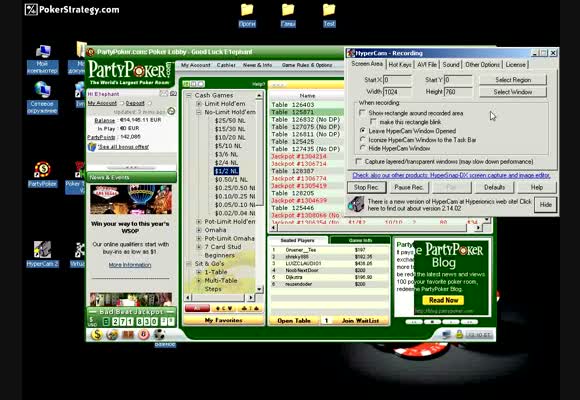The width and height of the screenshot is (580, 400).
Task: Enable Capture layered/transparent windows checkbox
Action: point(358,161)
